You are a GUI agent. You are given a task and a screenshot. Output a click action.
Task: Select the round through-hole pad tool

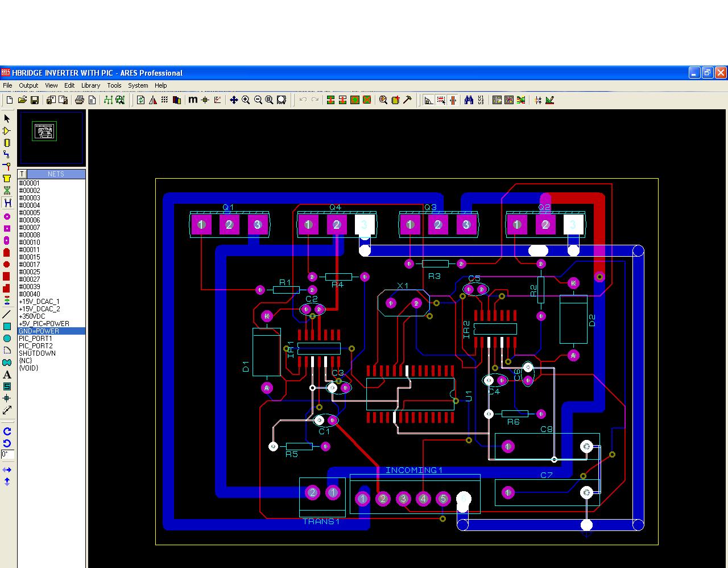coord(7,217)
